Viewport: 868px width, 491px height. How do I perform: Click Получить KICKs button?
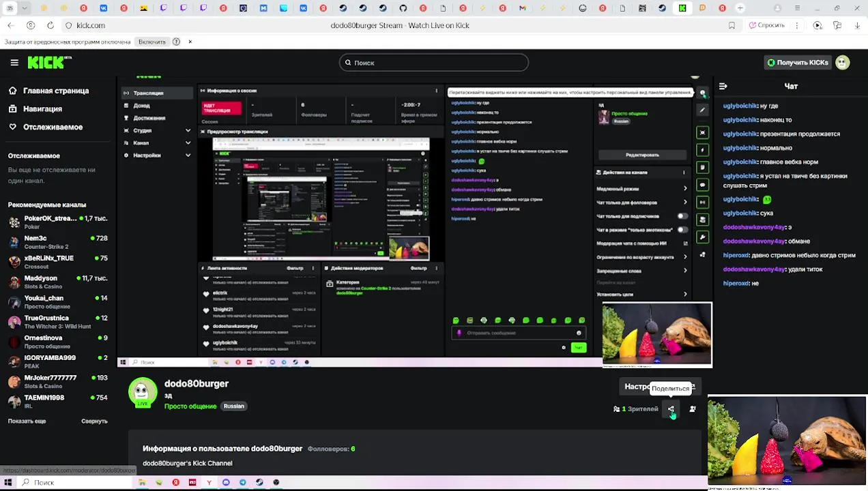(x=798, y=63)
